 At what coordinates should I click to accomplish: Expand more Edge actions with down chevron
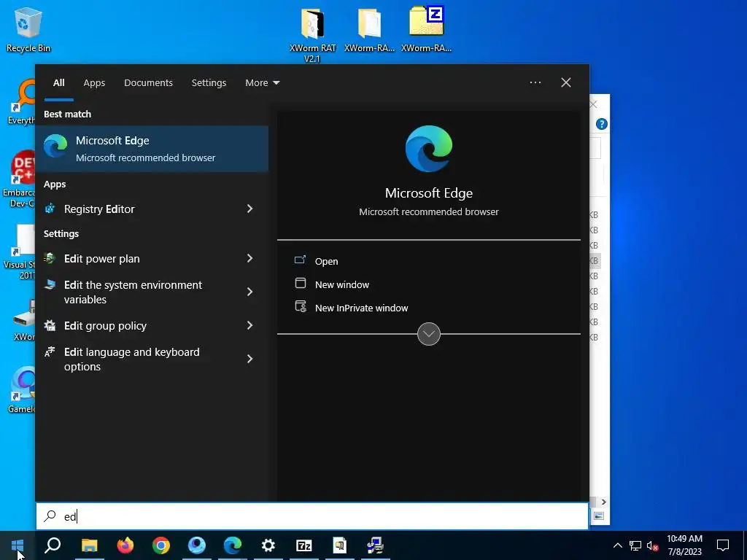(x=429, y=334)
